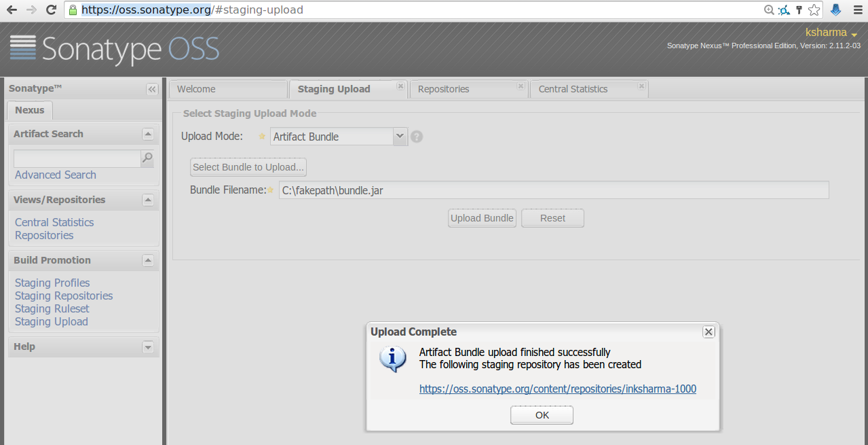Select the Nexus sidebar tab

29,110
